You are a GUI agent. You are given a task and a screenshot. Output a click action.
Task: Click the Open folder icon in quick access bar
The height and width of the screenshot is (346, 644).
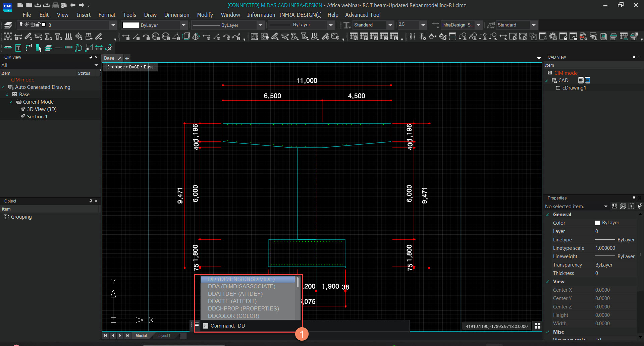coord(29,5)
